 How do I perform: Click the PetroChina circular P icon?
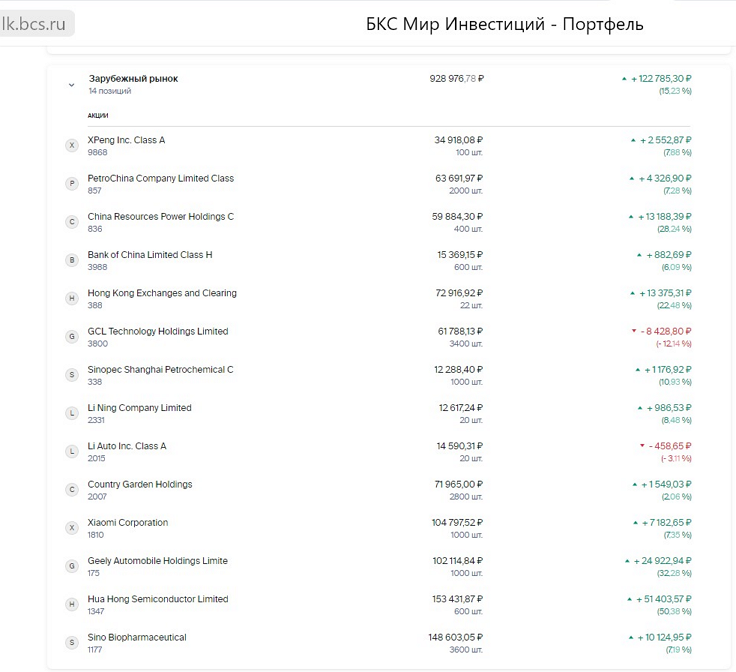[x=71, y=184]
